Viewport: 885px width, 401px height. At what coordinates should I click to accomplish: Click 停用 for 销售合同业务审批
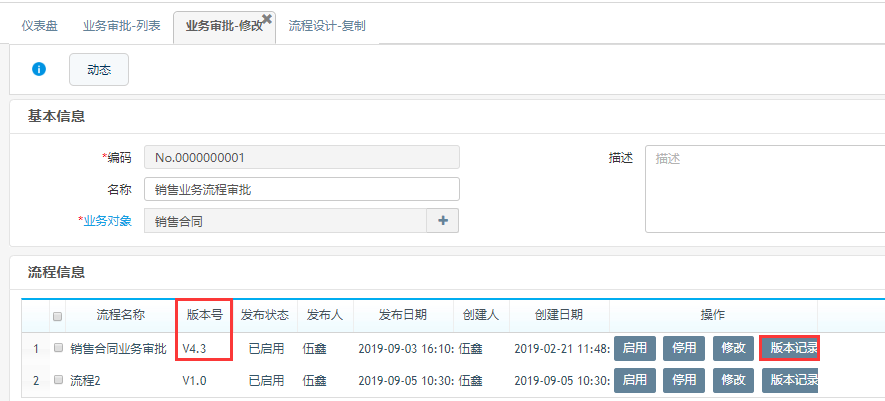pyautogui.click(x=684, y=348)
